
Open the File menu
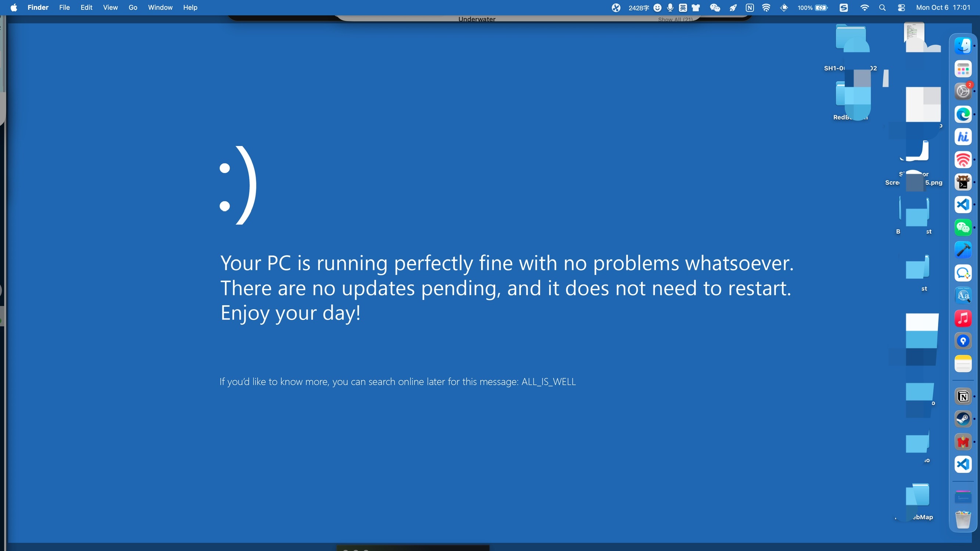click(x=64, y=8)
